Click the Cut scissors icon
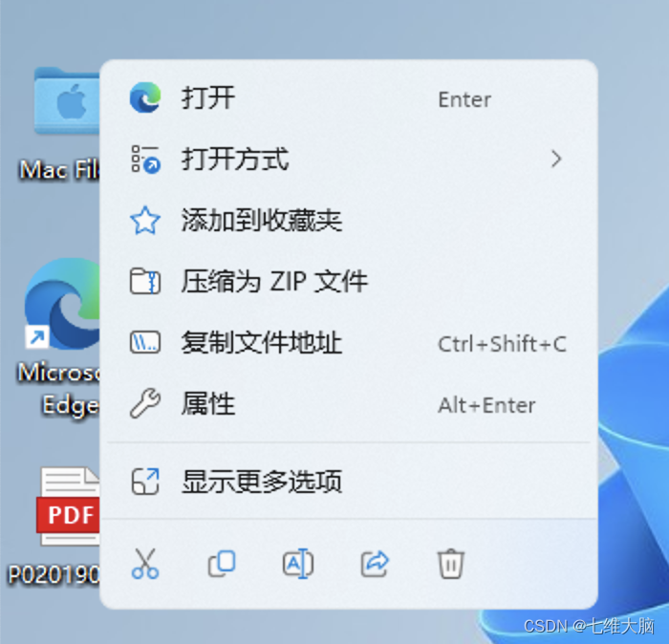 [145, 564]
